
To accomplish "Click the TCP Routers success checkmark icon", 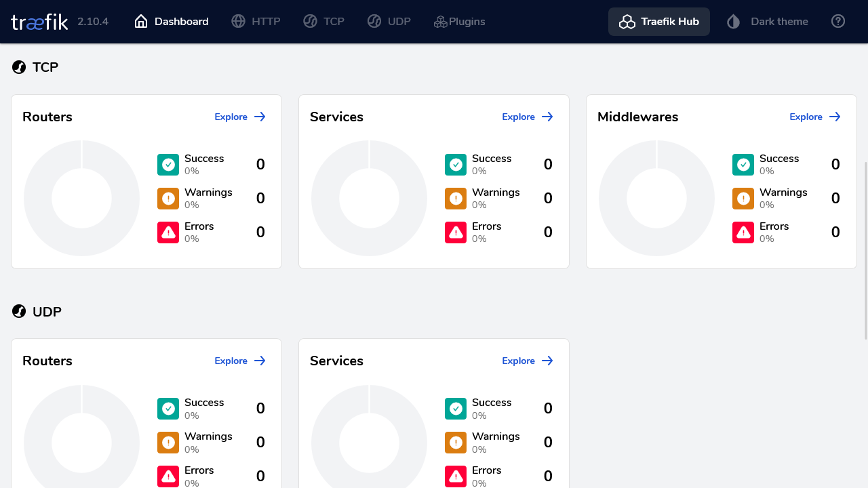I will coord(168,165).
